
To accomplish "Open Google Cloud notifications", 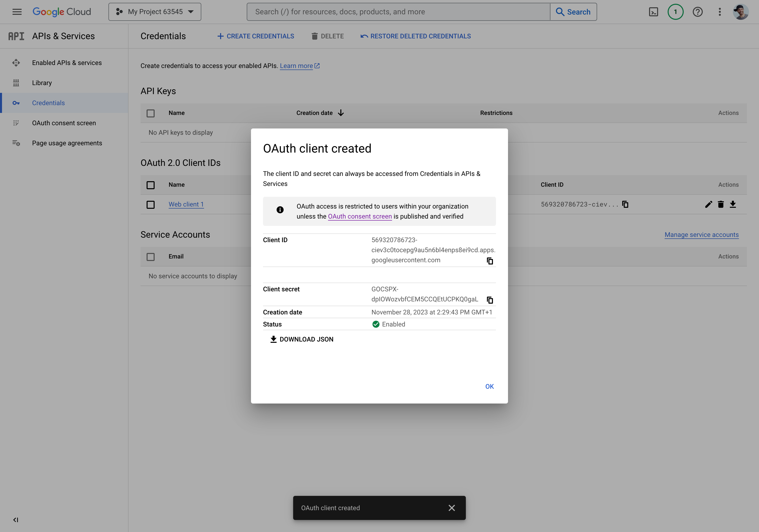I will (x=675, y=12).
